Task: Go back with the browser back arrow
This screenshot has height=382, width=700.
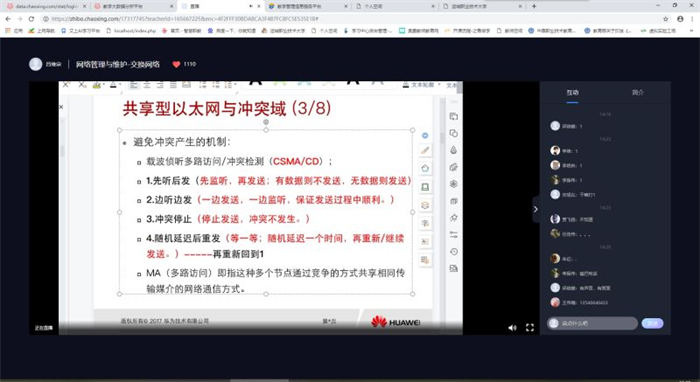Action: (8, 19)
